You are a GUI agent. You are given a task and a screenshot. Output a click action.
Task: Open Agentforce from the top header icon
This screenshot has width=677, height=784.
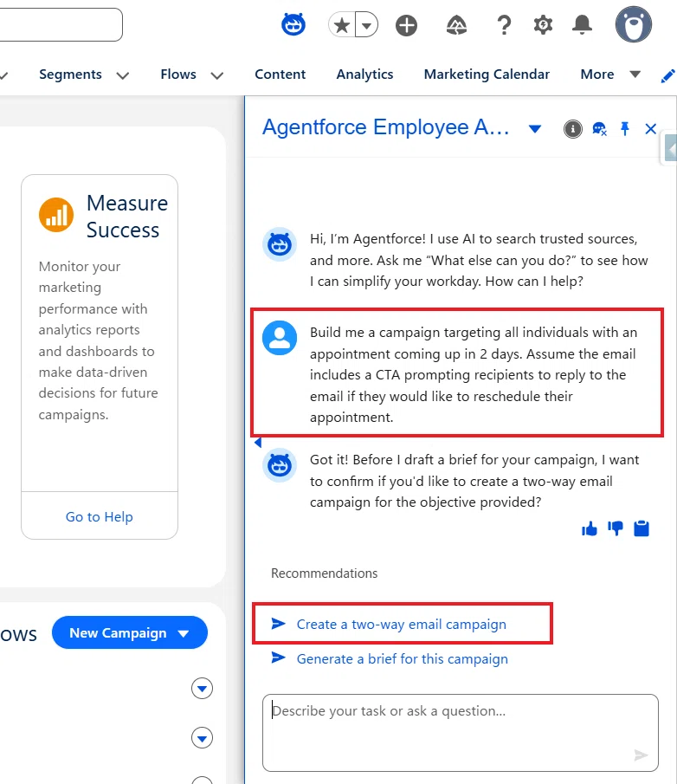coord(293,24)
